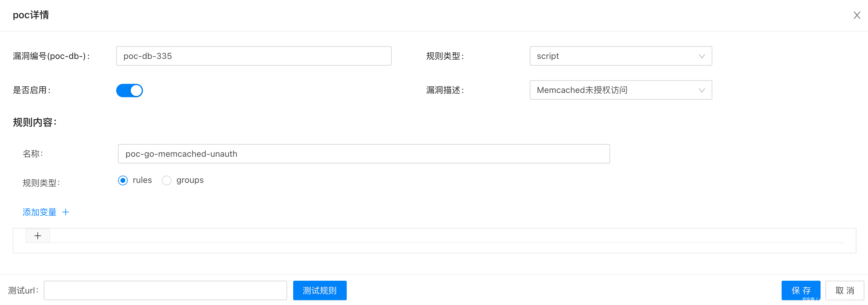
Task: Click the plus icon beside 添加变量
Action: point(66,212)
